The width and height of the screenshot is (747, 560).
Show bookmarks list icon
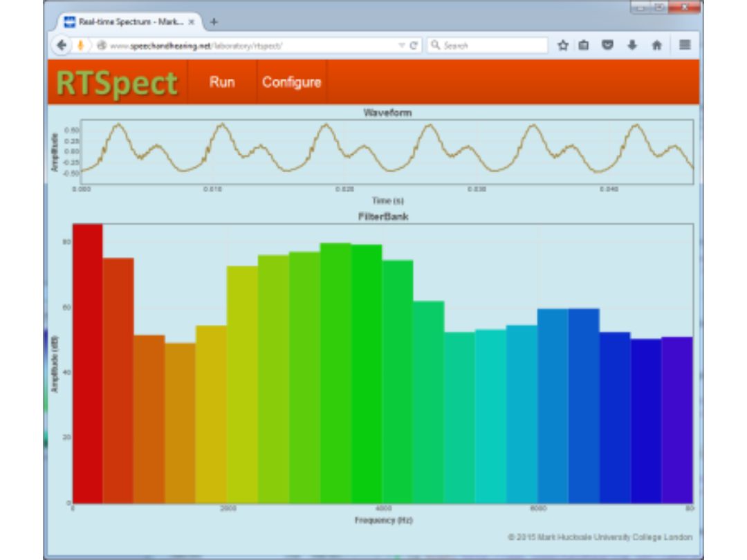click(584, 45)
